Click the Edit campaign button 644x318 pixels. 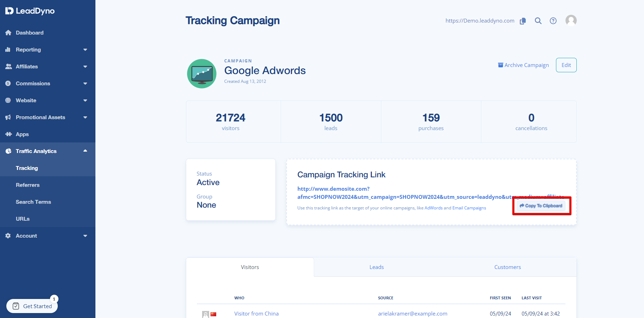pos(566,65)
